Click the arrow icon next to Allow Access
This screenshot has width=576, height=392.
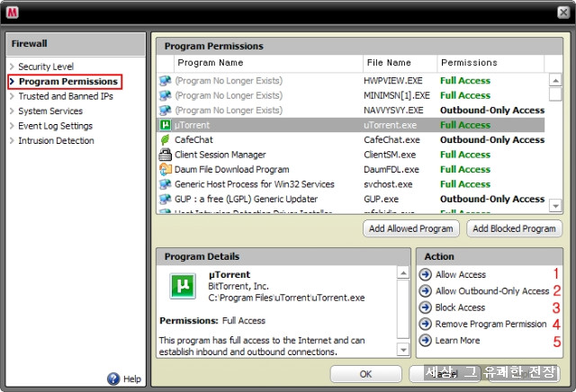(x=426, y=274)
